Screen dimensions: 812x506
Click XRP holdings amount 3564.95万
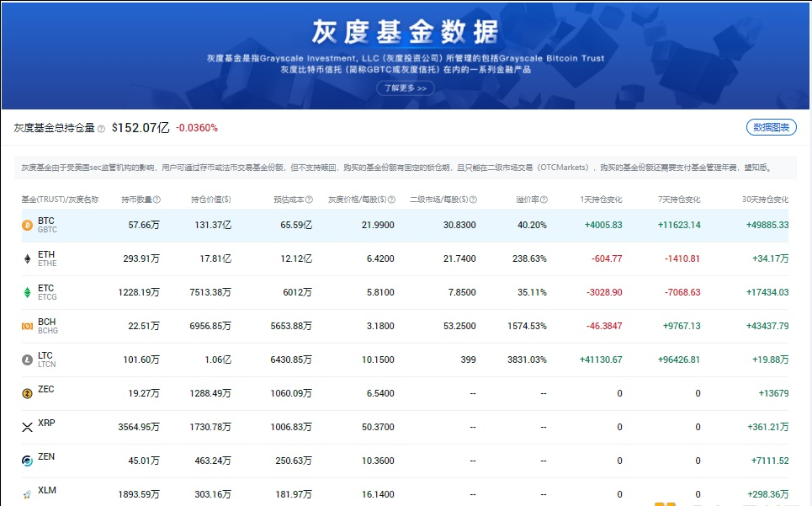pos(139,427)
